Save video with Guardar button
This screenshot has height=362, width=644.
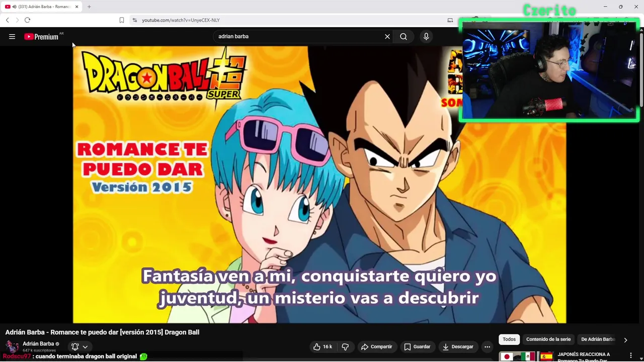point(418,346)
